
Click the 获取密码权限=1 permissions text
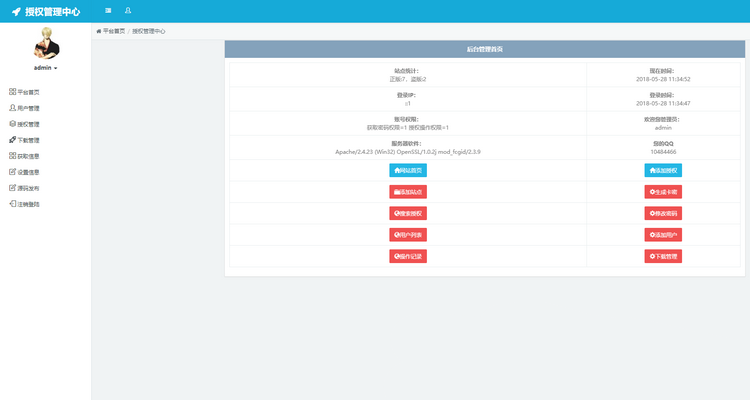(x=408, y=128)
